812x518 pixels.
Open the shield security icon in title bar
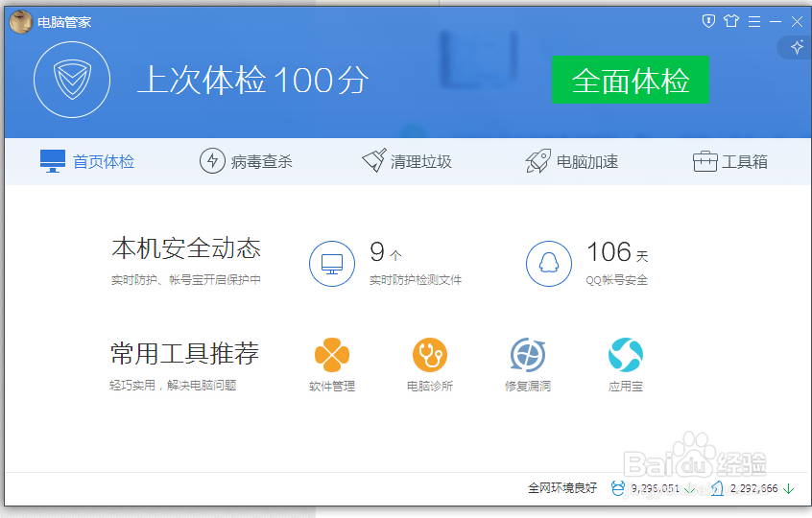point(708,21)
